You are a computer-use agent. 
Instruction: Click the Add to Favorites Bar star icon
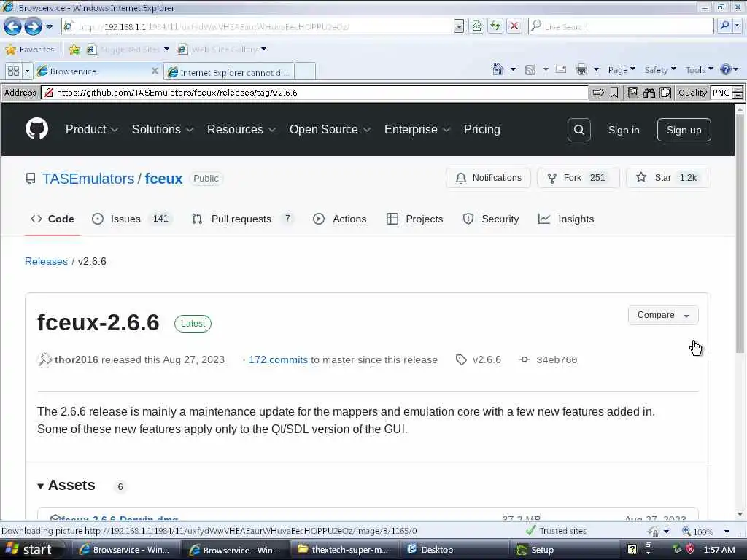(x=74, y=50)
